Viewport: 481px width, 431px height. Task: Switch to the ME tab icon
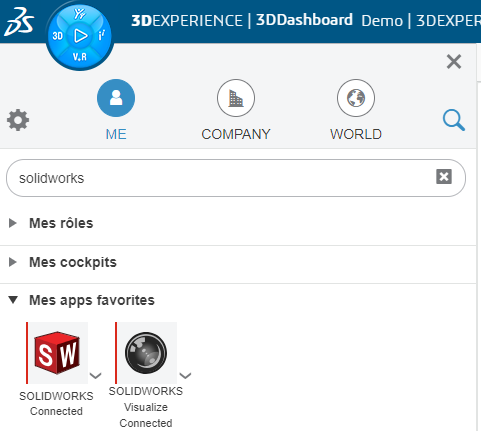coord(116,98)
